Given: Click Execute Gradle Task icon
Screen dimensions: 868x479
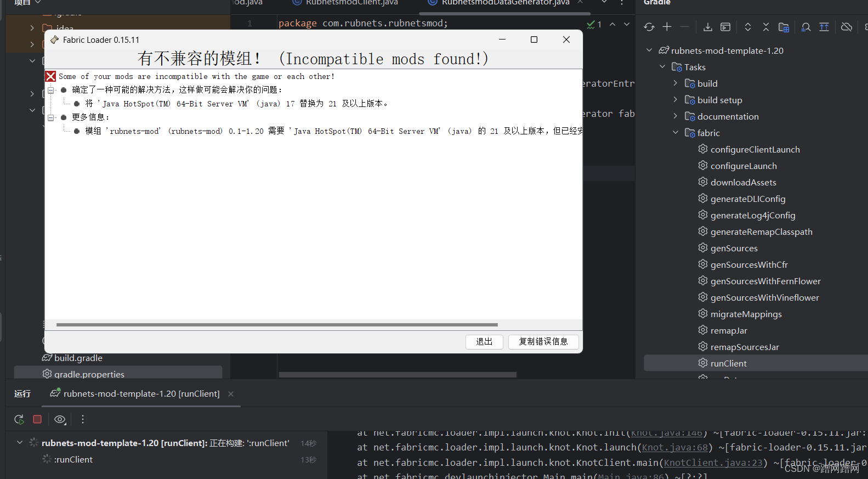Looking at the screenshot, I should click(x=725, y=27).
